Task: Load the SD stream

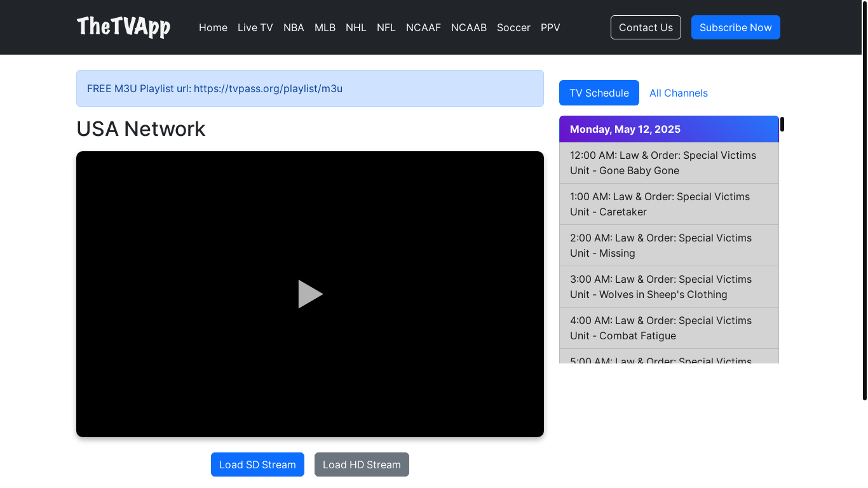Action: point(257,464)
